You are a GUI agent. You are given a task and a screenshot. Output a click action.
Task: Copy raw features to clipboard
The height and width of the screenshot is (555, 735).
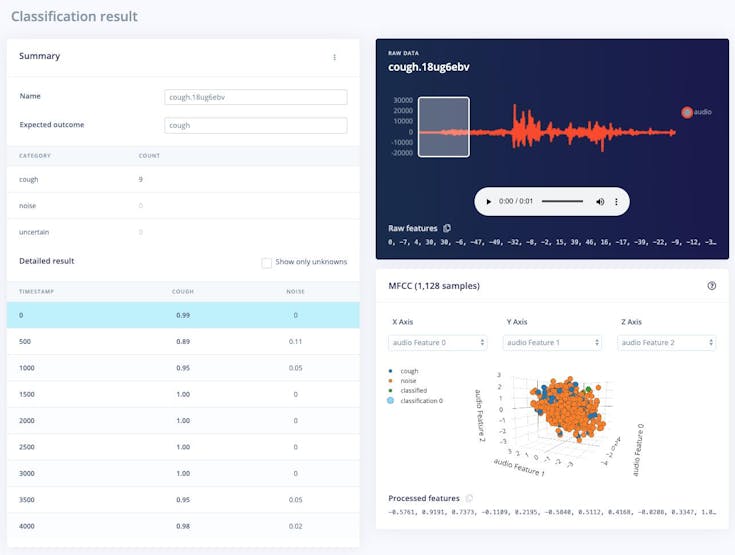(x=447, y=228)
